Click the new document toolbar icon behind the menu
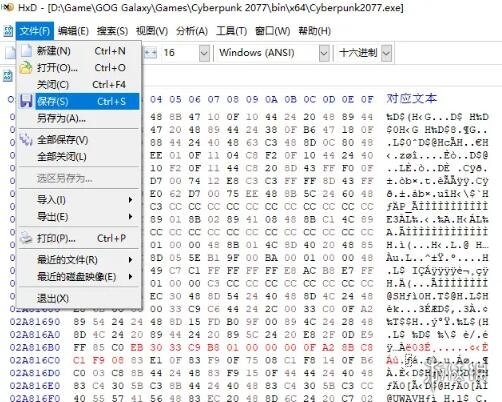Screen dimensions: 502x402 10,53
